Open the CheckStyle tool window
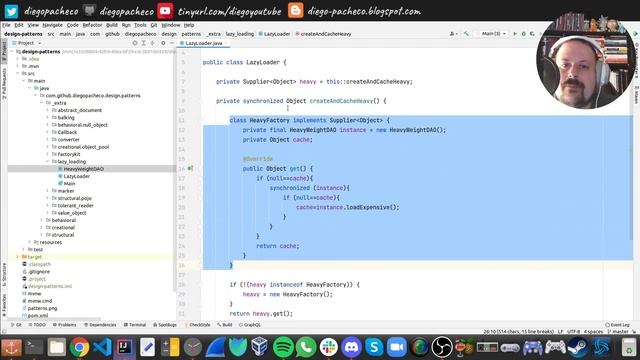The height and width of the screenshot is (360, 640). (197, 325)
